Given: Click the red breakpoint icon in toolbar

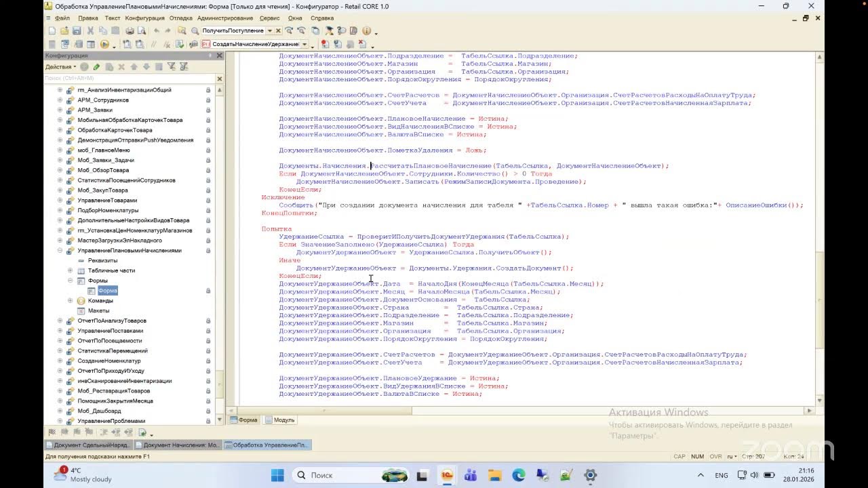Looking at the screenshot, I should click(325, 44).
